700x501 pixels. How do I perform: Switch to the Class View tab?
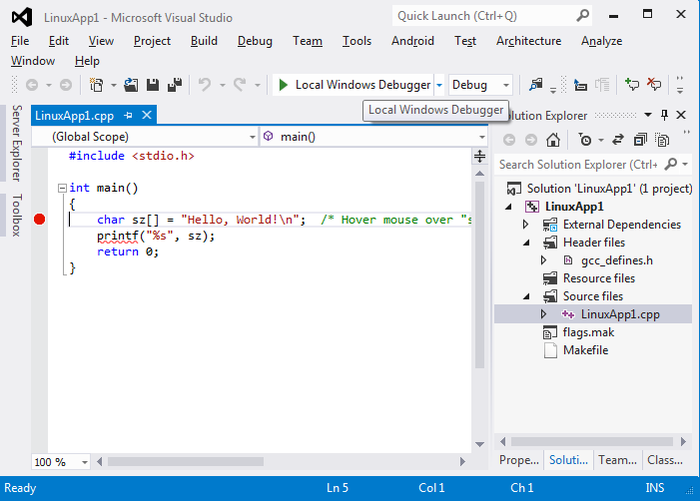coord(665,460)
